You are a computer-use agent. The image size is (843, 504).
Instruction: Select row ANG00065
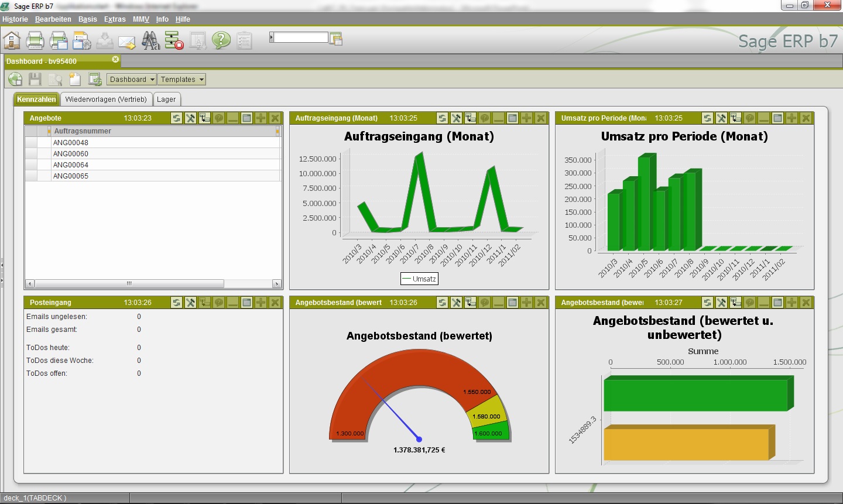(153, 176)
